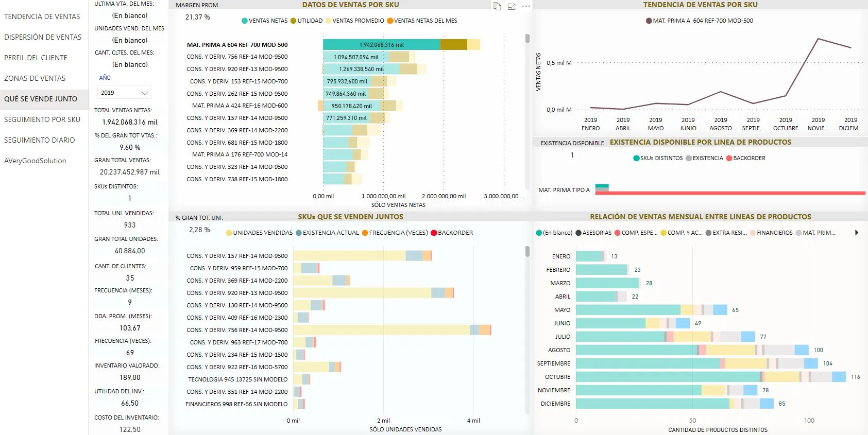Click CONS. Y DERIV. 959 REF-15 MOD-700 row
Image resolution: width=868 pixels, height=435 pixels.
pos(239,268)
